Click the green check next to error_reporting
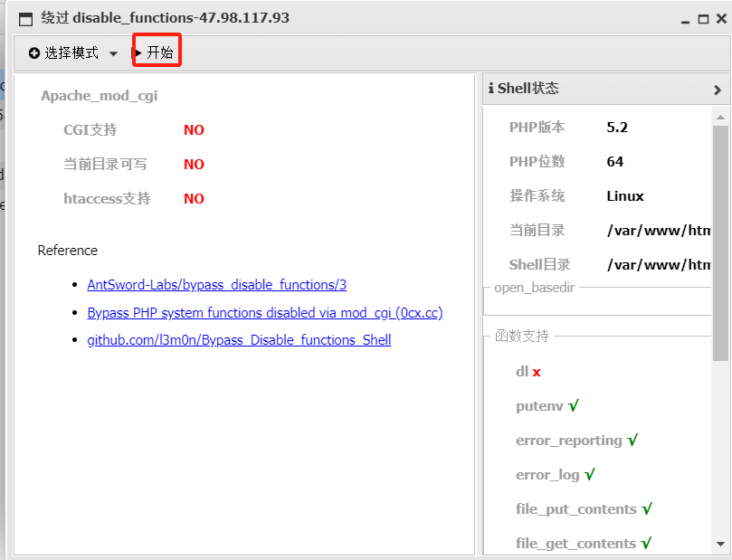 click(x=632, y=440)
